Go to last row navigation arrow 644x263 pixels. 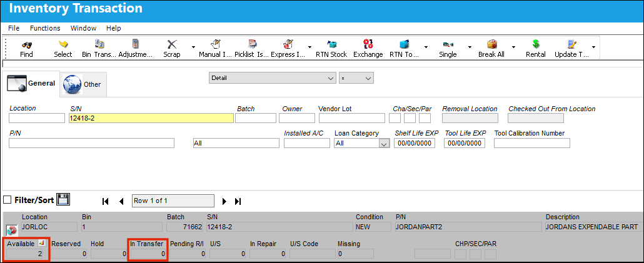(238, 201)
